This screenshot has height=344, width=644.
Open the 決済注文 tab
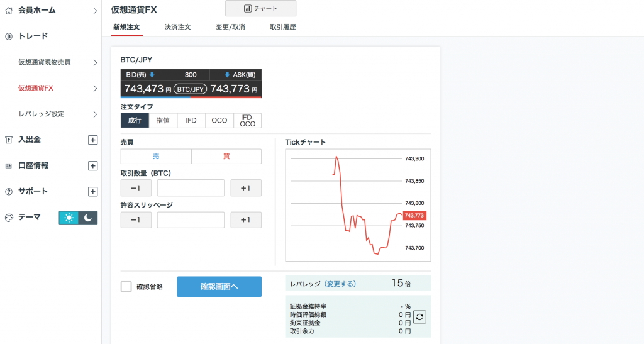point(177,27)
